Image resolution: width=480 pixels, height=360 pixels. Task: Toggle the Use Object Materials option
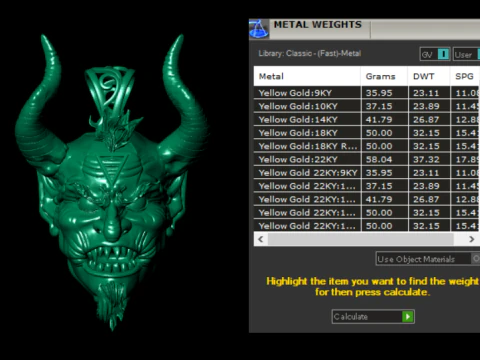point(428,259)
